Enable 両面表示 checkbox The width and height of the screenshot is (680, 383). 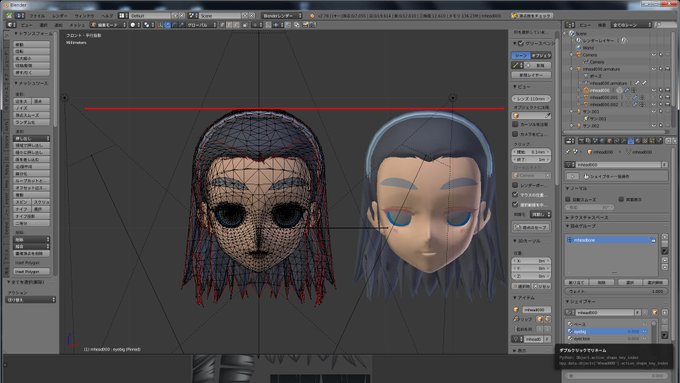tap(621, 199)
